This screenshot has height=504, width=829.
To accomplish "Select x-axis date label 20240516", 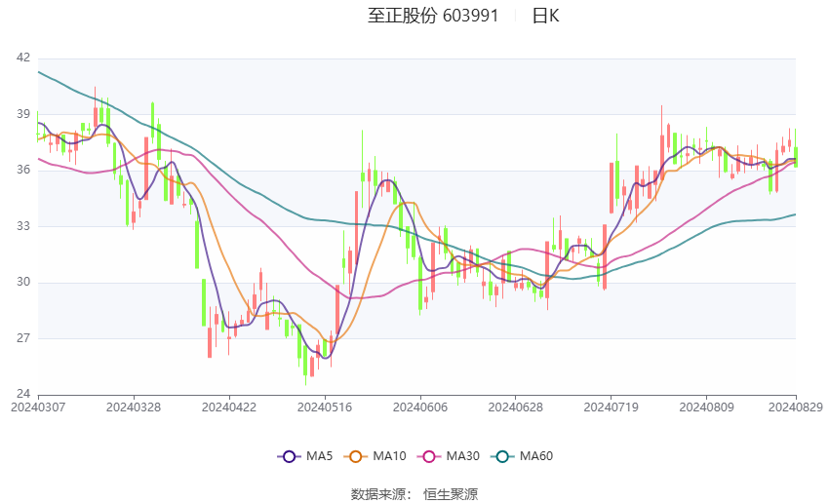I will (x=325, y=407).
